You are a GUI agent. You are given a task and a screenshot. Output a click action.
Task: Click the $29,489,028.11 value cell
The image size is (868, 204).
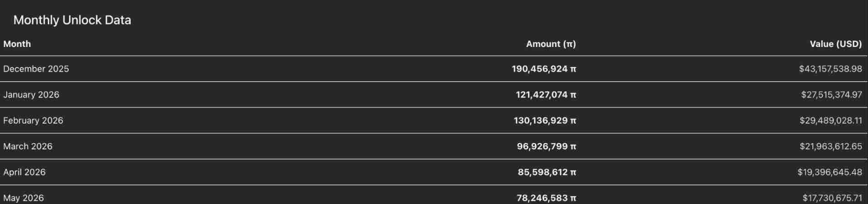[830, 121]
